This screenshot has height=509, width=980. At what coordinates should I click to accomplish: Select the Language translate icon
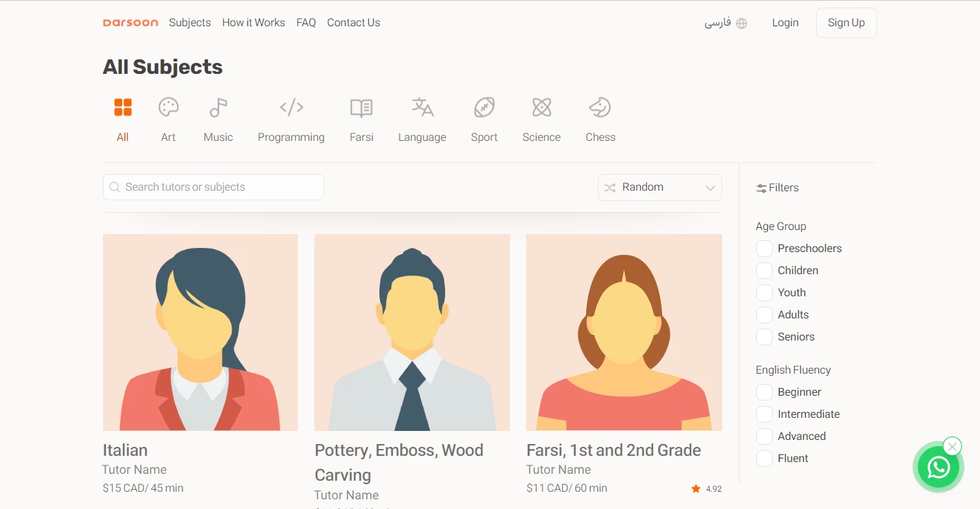click(x=422, y=107)
